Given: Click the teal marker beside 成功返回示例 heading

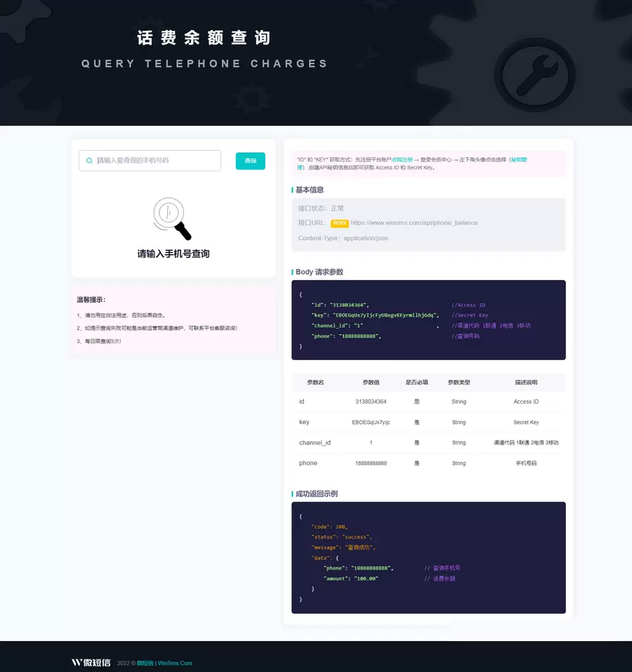Looking at the screenshot, I should [x=292, y=494].
